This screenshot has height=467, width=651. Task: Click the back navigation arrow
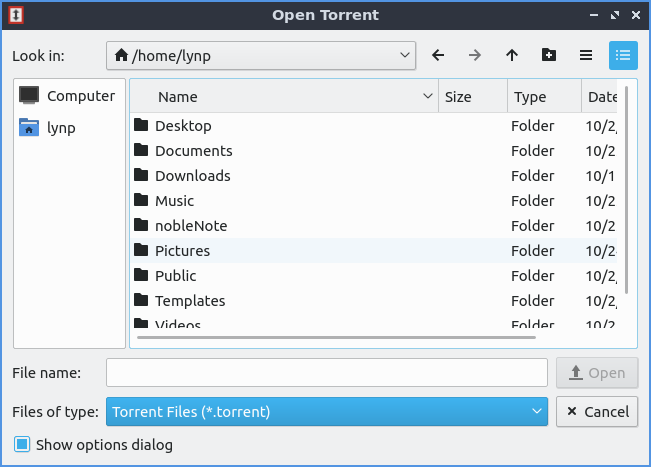click(438, 56)
